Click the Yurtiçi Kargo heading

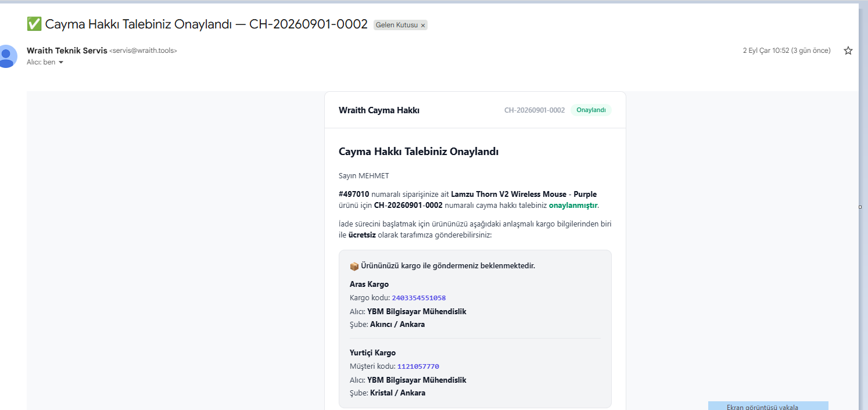[x=372, y=353]
